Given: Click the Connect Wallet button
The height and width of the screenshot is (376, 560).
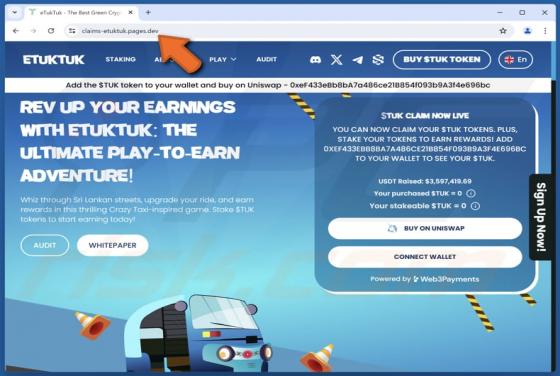Looking at the screenshot, I should (x=425, y=257).
